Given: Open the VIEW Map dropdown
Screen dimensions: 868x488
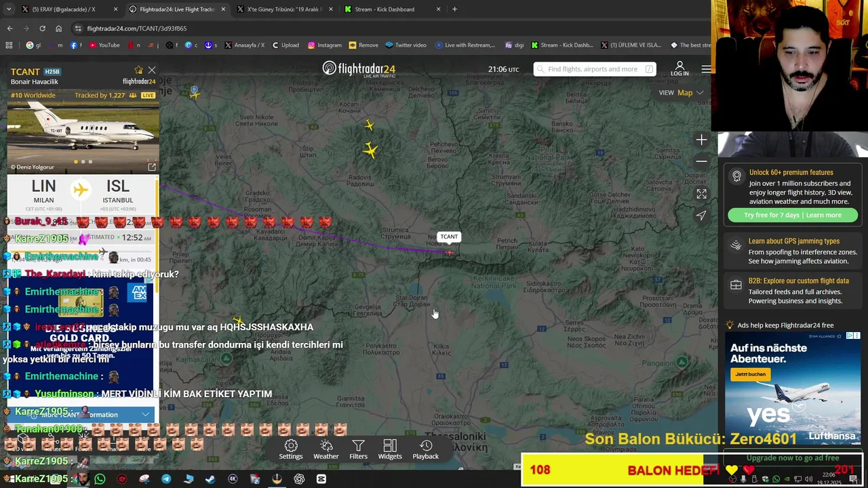Looking at the screenshot, I should pyautogui.click(x=681, y=93).
